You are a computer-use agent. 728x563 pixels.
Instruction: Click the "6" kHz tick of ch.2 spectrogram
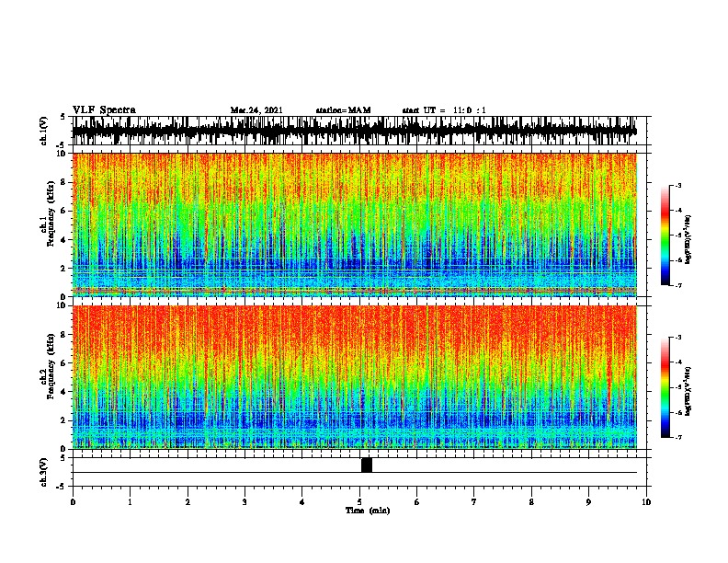63,362
